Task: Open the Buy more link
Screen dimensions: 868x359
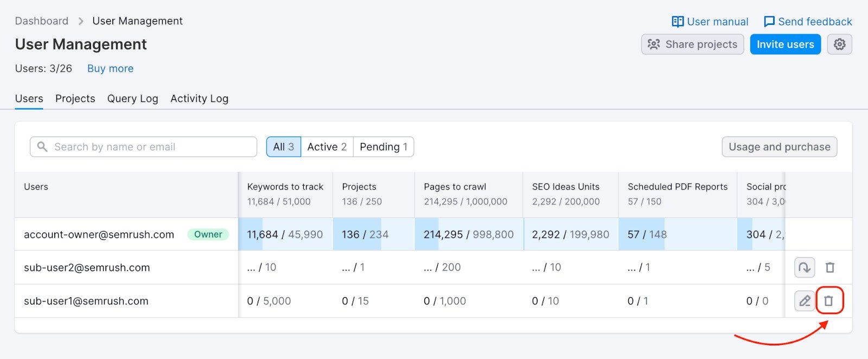Action: click(x=110, y=68)
